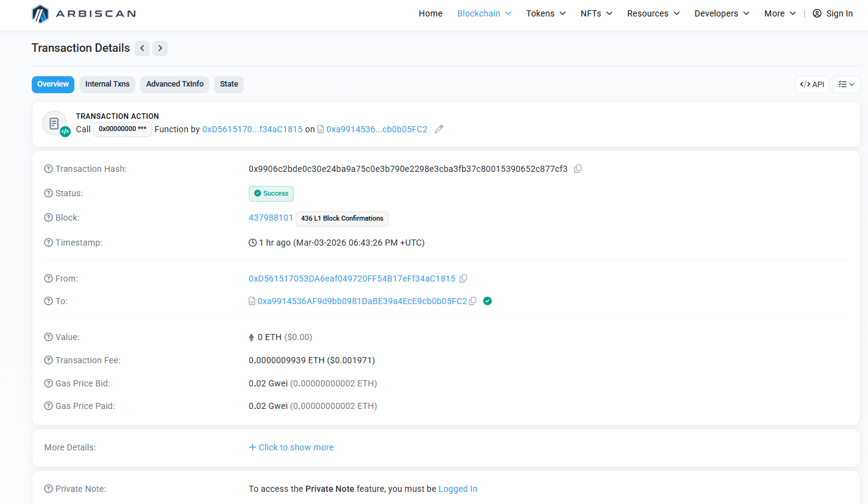Open the Advanced TxInfo tab
This screenshot has width=868, height=504.
[x=175, y=84]
